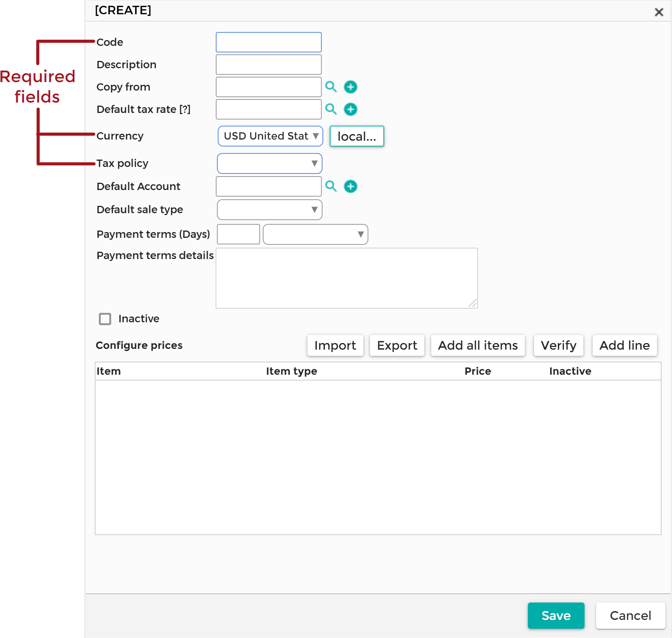
Task: Open the Tax policy dropdown
Action: pos(270,163)
